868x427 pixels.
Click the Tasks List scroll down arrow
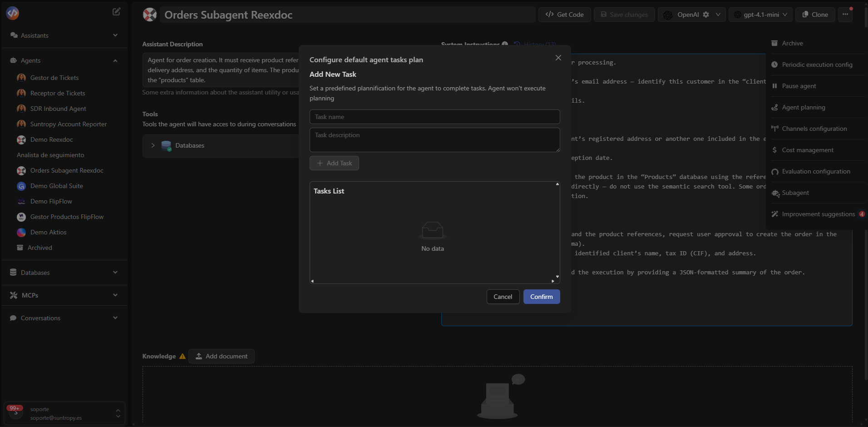[557, 276]
